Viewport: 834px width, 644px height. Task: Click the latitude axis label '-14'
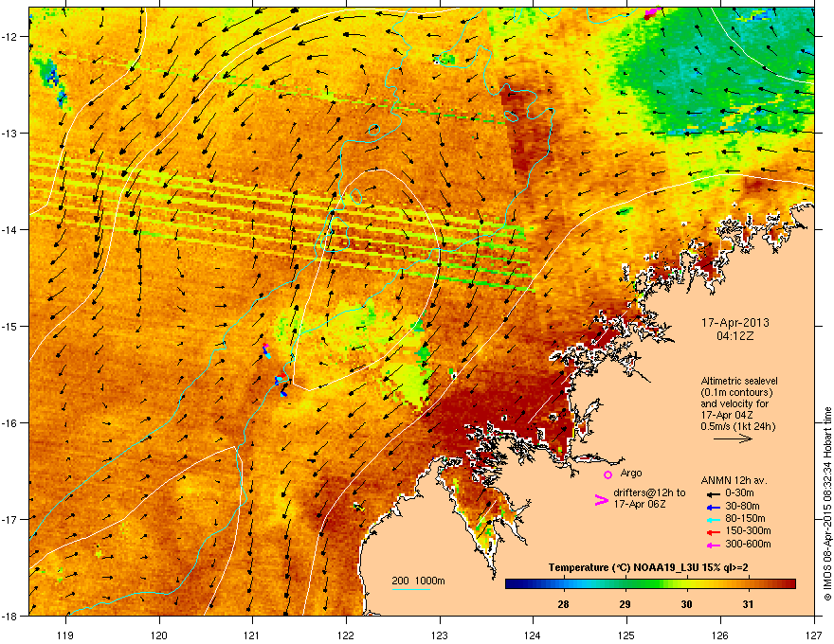(10, 229)
